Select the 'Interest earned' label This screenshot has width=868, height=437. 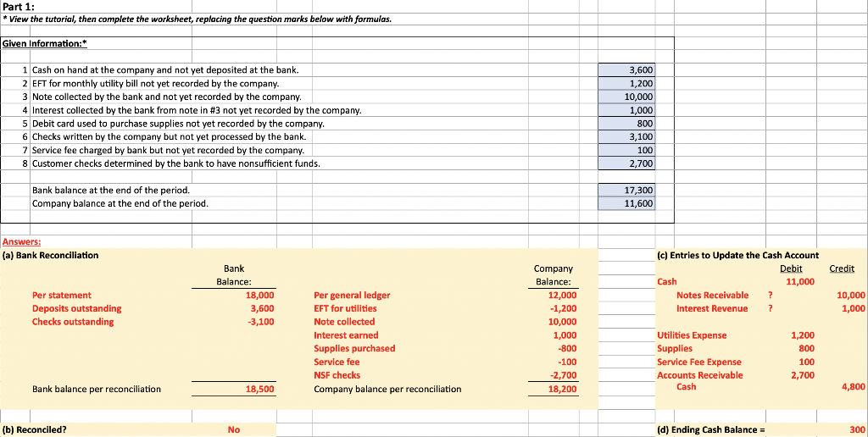tap(346, 335)
